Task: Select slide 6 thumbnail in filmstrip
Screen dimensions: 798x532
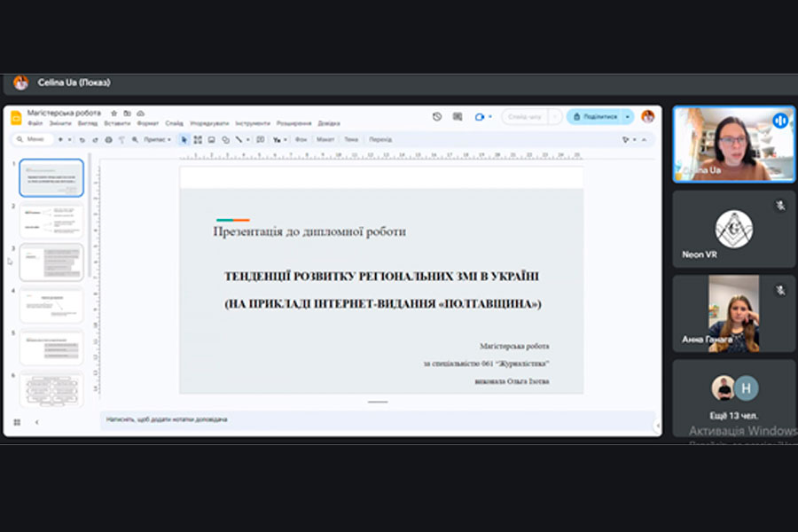Action: (51, 389)
